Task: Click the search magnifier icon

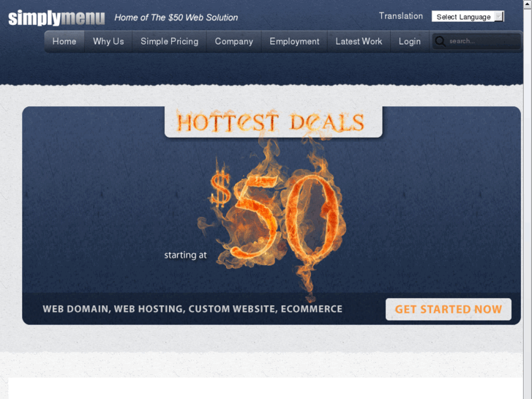Action: coord(440,42)
